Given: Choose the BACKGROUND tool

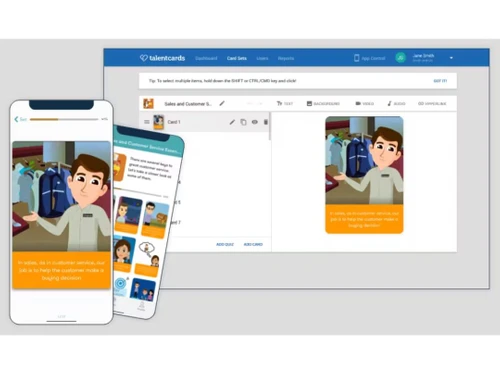Looking at the screenshot, I should [323, 104].
